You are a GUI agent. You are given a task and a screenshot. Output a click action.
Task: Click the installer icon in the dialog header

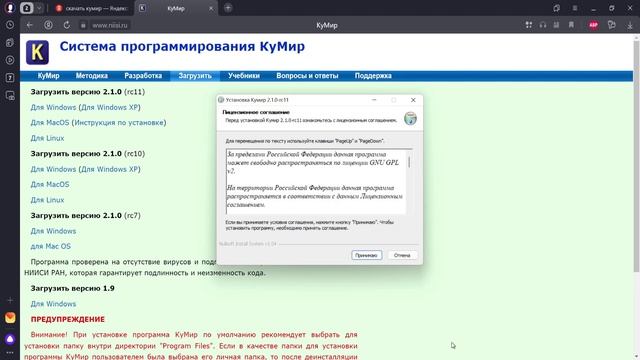410,118
